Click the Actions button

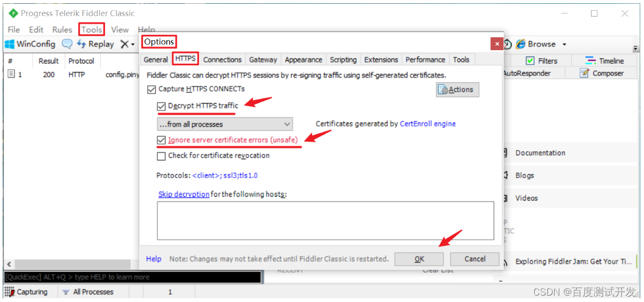tap(458, 89)
